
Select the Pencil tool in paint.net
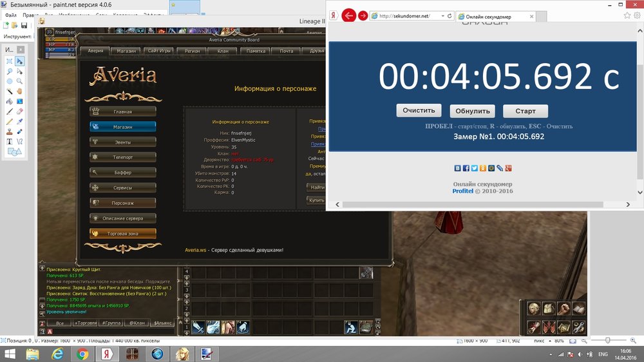point(10,121)
